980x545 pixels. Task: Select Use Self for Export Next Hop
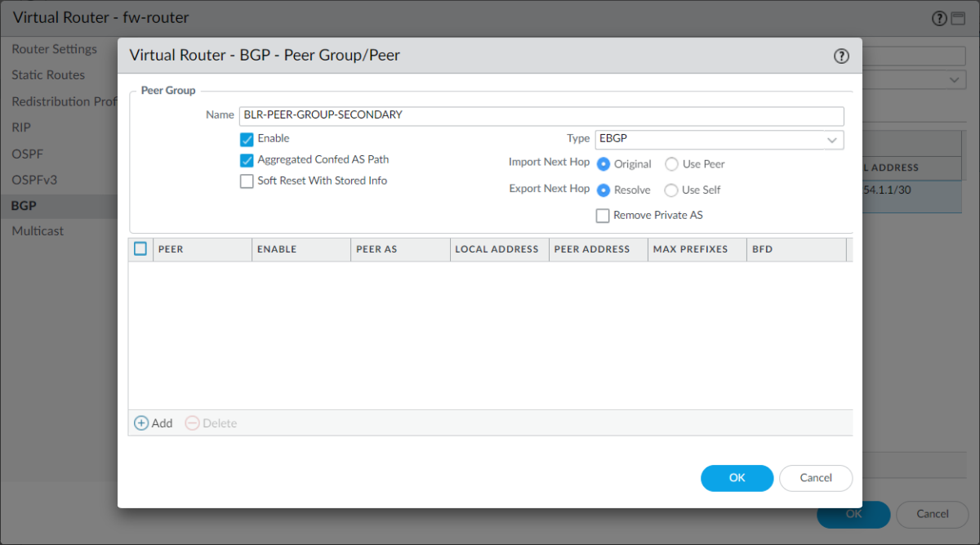671,190
